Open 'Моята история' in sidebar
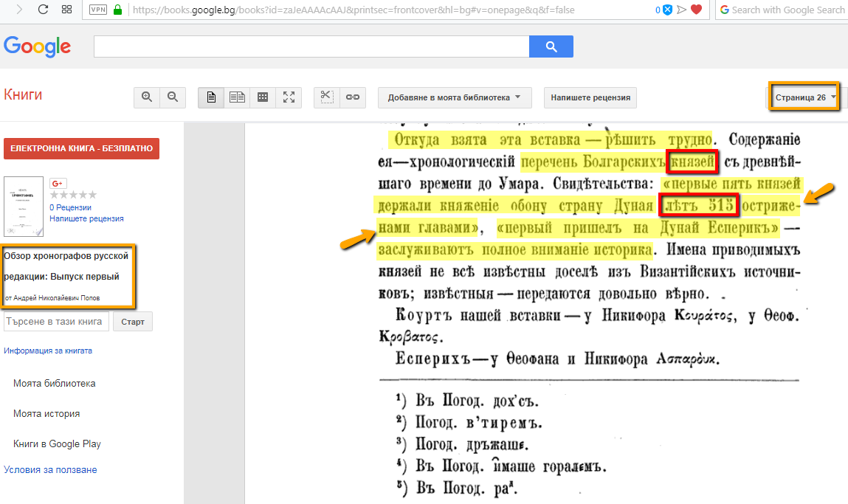The image size is (848, 504). point(46,414)
